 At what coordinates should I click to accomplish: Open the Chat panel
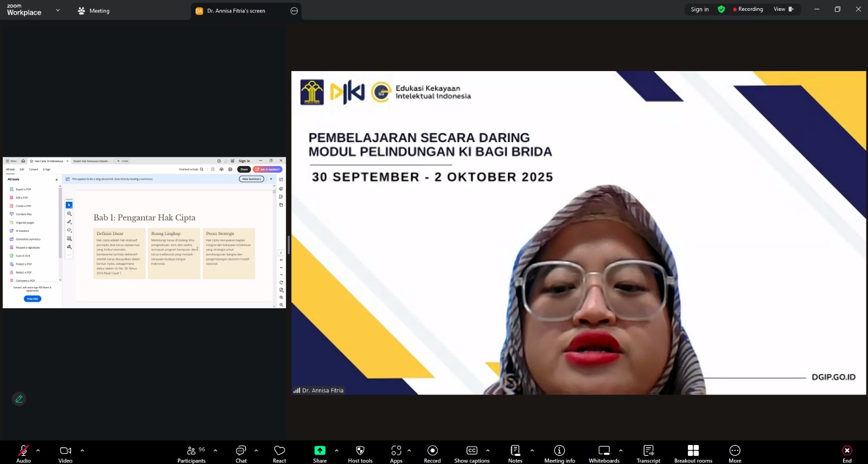(x=241, y=451)
